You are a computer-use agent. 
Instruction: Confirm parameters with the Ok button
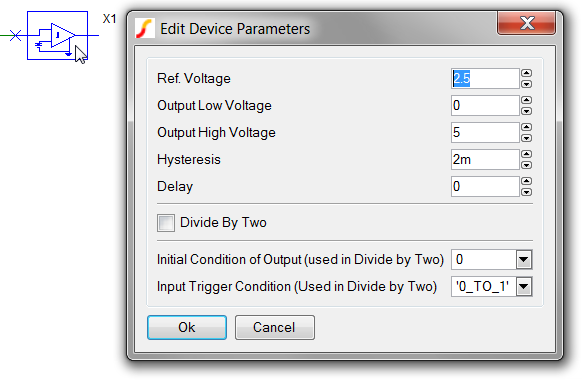187,327
